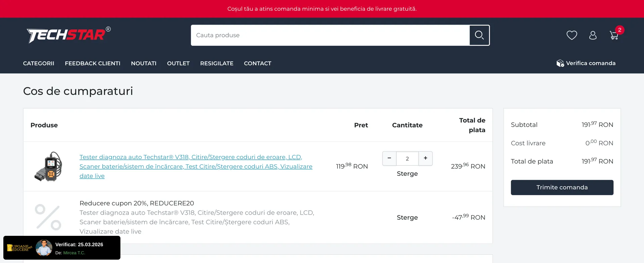Click the coupon percent icon
644x263 pixels.
click(48, 217)
